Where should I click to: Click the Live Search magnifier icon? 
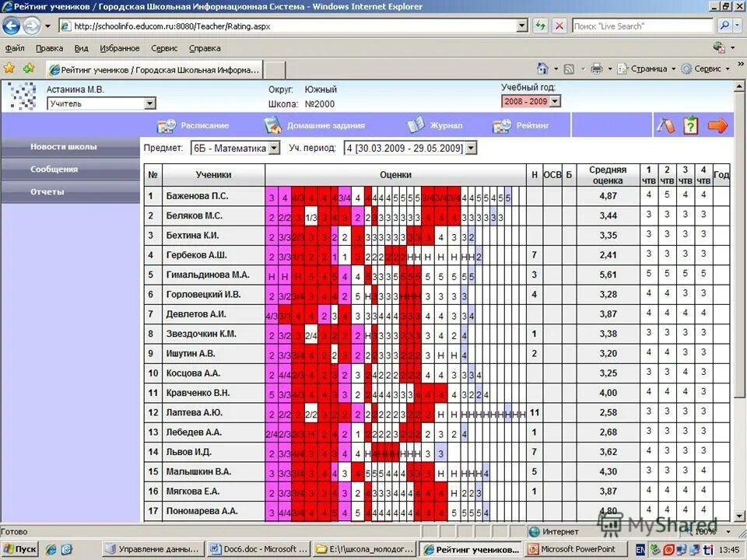724,26
